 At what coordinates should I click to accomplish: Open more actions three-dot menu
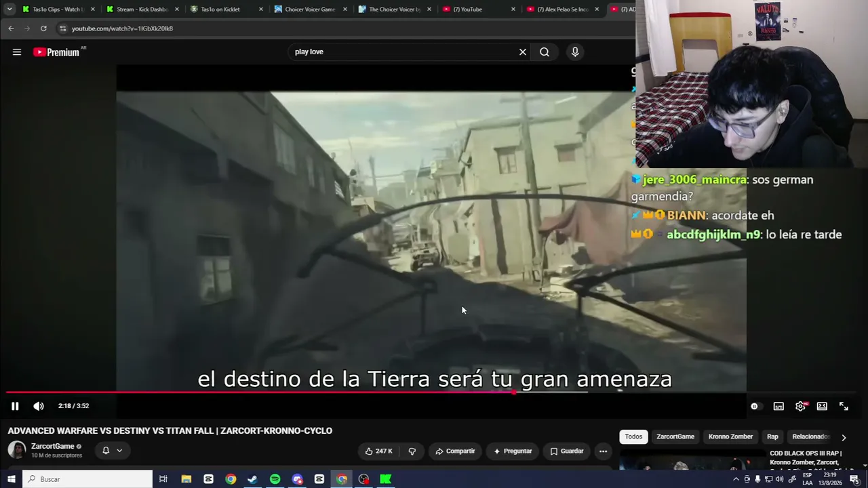click(x=603, y=451)
